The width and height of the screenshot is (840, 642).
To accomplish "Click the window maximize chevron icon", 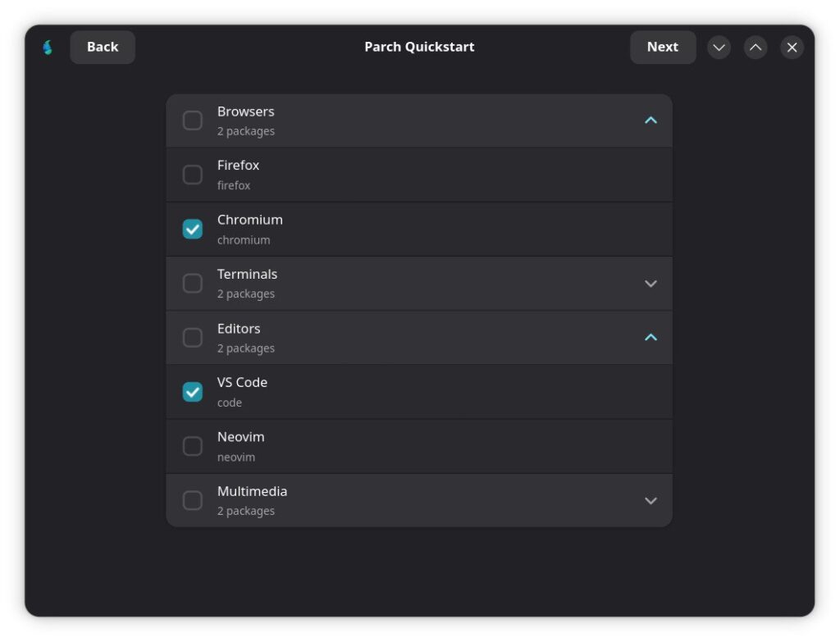I will pos(756,48).
